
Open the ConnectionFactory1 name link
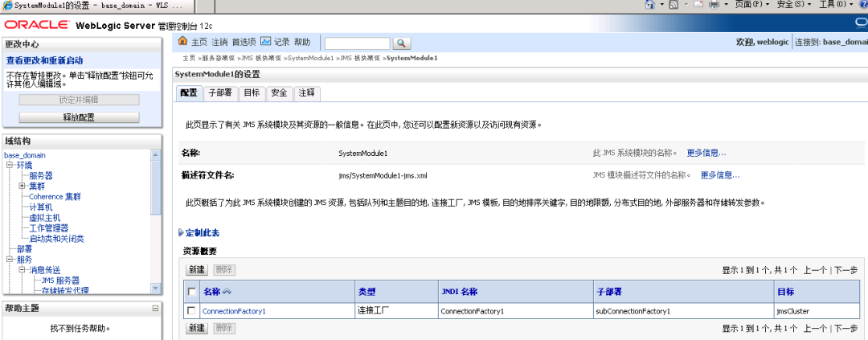pyautogui.click(x=234, y=311)
